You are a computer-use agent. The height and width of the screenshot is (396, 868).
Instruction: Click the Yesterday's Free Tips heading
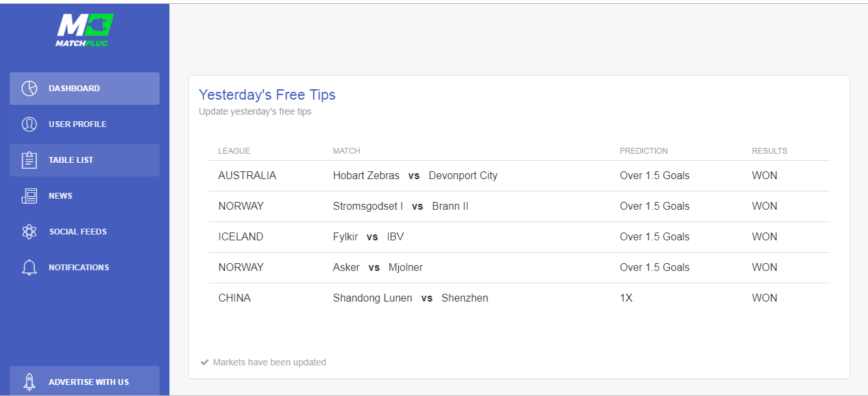point(267,95)
